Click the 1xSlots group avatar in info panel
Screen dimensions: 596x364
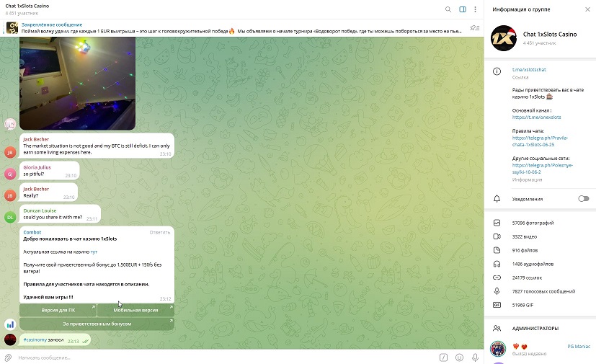(x=504, y=38)
